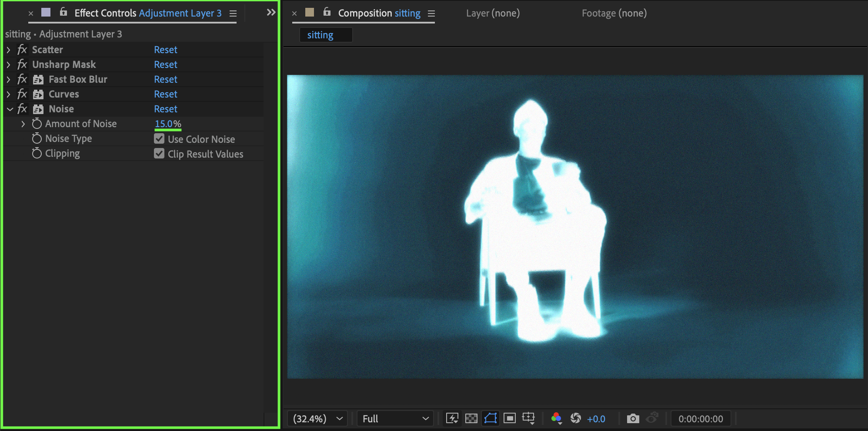Switch to Layer (none) tab

(x=493, y=13)
